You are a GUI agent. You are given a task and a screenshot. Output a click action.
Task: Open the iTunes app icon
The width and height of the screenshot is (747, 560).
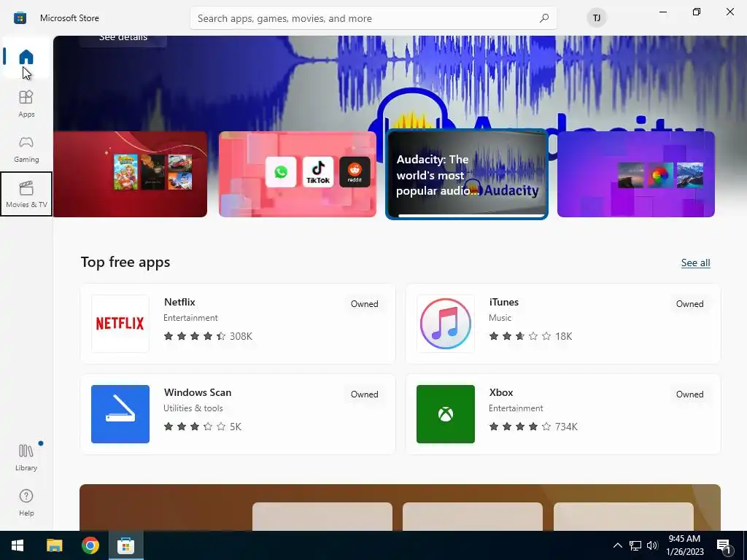click(446, 324)
